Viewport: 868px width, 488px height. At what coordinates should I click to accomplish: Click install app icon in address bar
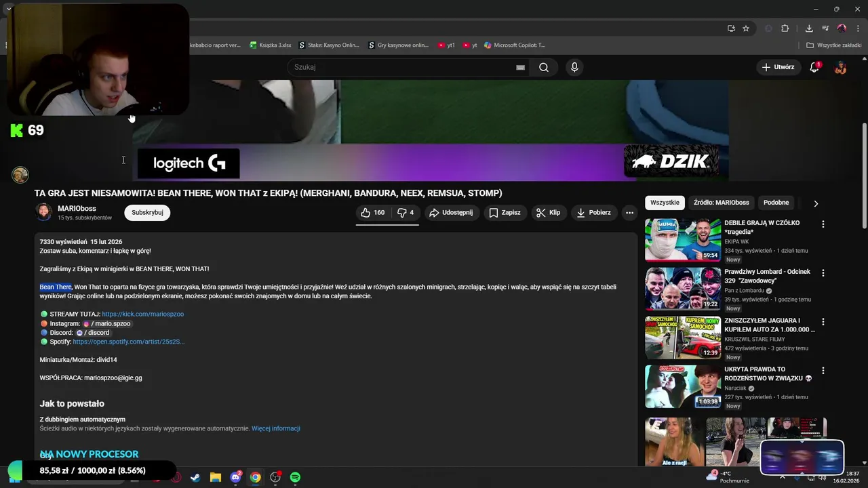(731, 28)
